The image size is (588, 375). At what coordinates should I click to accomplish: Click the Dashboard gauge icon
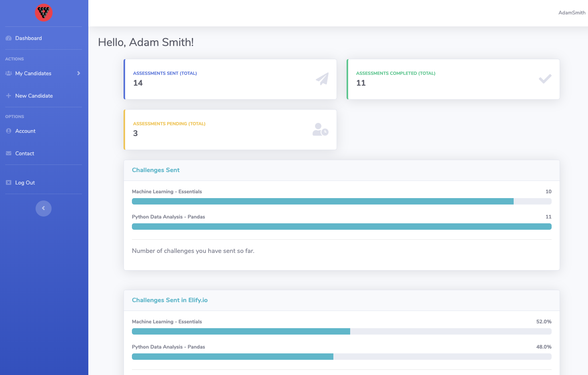click(9, 38)
